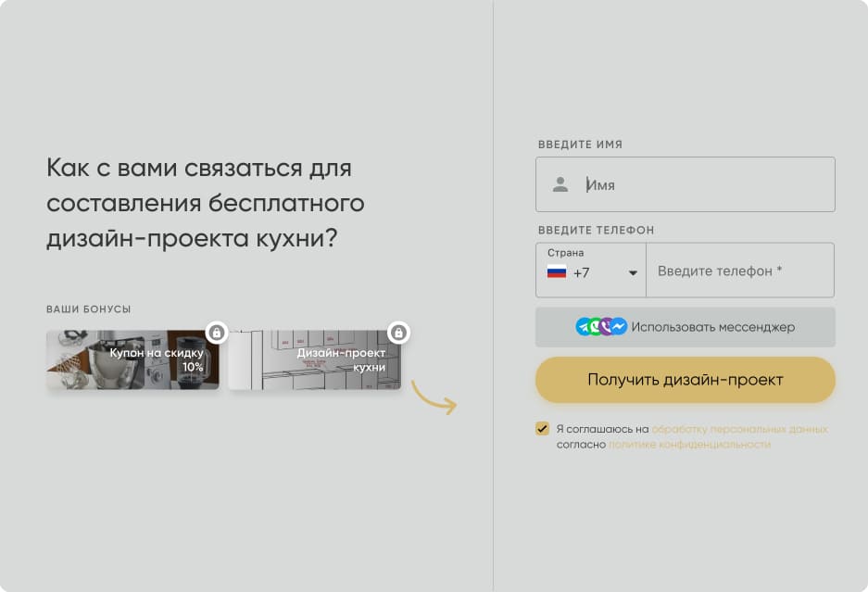The height and width of the screenshot is (592, 868).
Task: Select the Facebook Messenger icon
Action: 619,325
